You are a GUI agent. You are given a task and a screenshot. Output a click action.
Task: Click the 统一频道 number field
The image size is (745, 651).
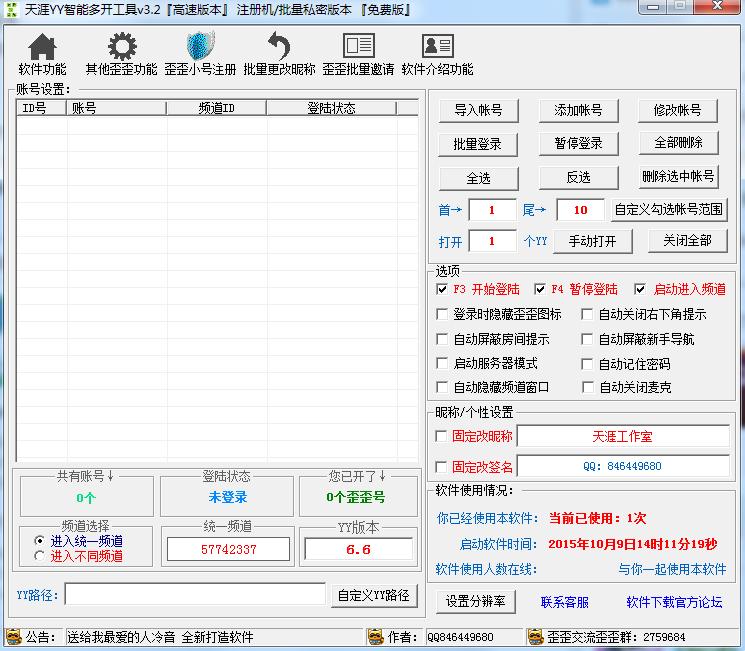tap(228, 549)
